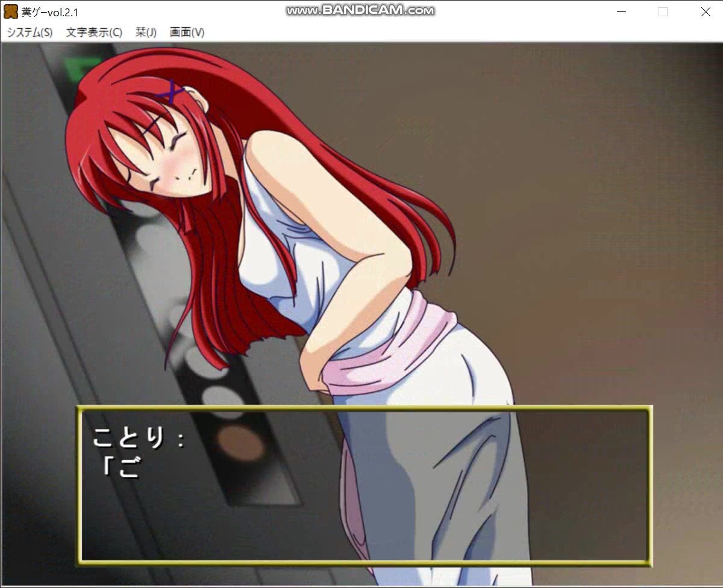Screen dimensions: 723x588
Task: Click the brown app icon in title bar
Action: (x=10, y=12)
